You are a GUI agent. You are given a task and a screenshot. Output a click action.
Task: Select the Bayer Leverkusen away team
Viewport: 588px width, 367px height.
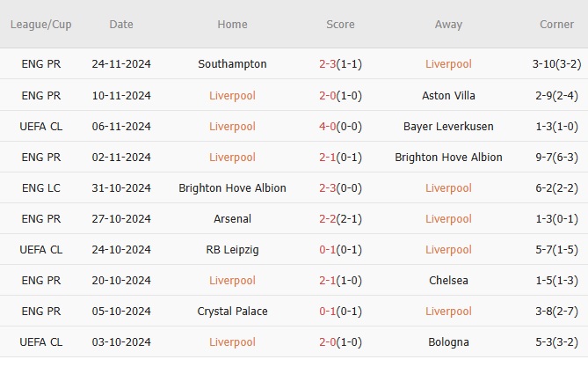click(448, 126)
